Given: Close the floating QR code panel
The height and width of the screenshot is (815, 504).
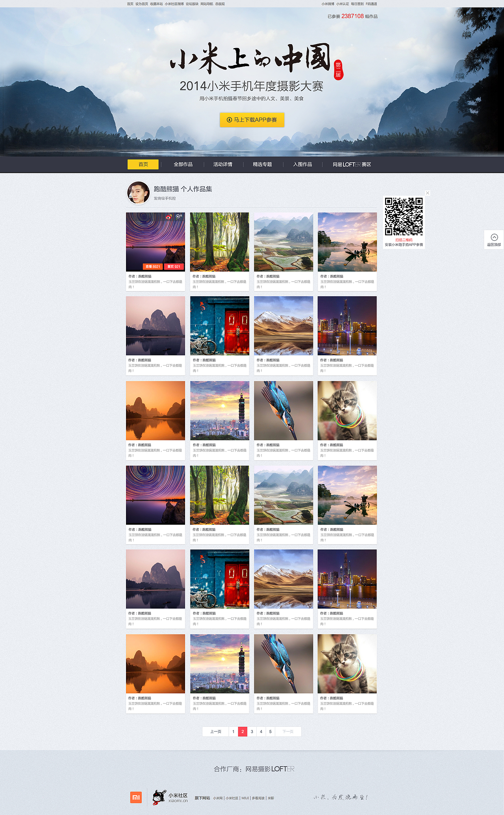Looking at the screenshot, I should (428, 193).
